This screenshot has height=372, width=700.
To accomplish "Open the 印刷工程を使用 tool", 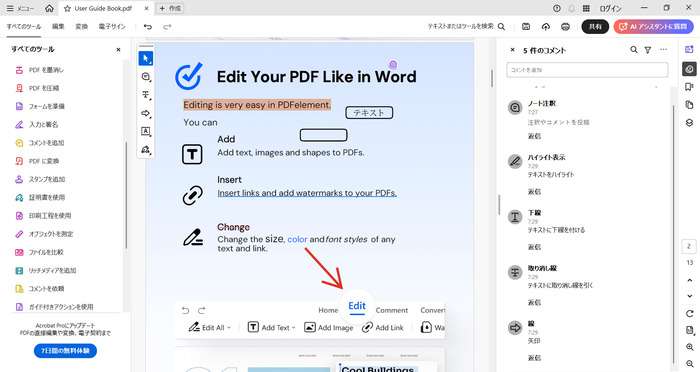I will point(43,216).
